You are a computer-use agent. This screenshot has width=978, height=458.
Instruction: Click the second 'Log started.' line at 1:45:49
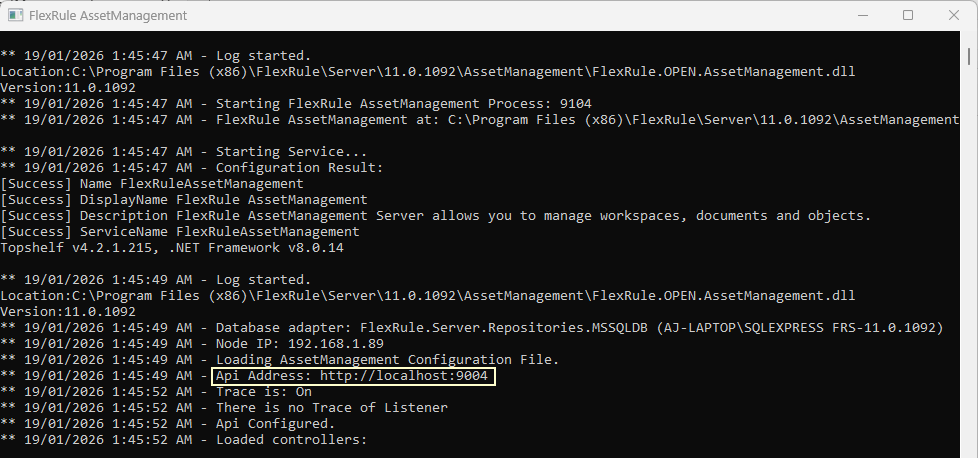tap(156, 280)
